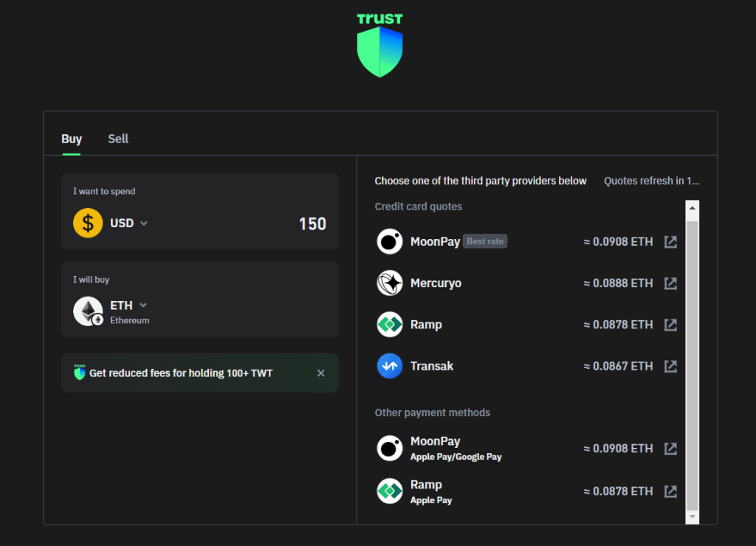
Task: Click the small Trust shield in TWT banner
Action: pos(80,372)
